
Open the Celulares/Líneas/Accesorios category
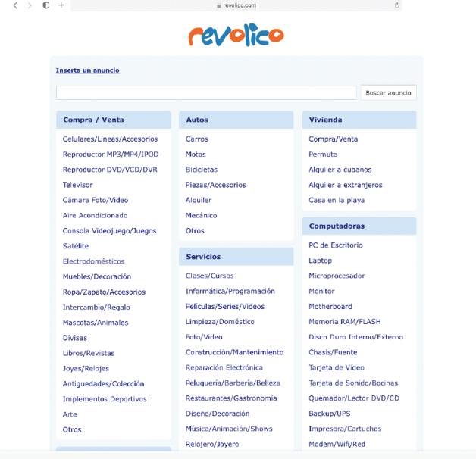110,139
